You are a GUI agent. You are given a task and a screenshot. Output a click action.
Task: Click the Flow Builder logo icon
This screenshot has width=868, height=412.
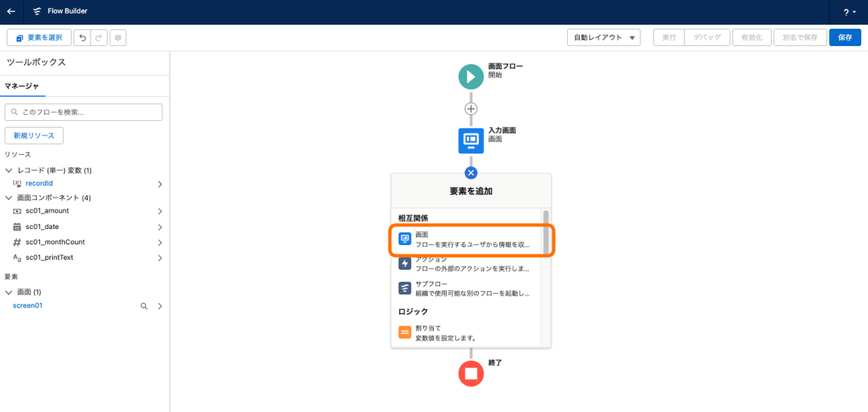(37, 11)
